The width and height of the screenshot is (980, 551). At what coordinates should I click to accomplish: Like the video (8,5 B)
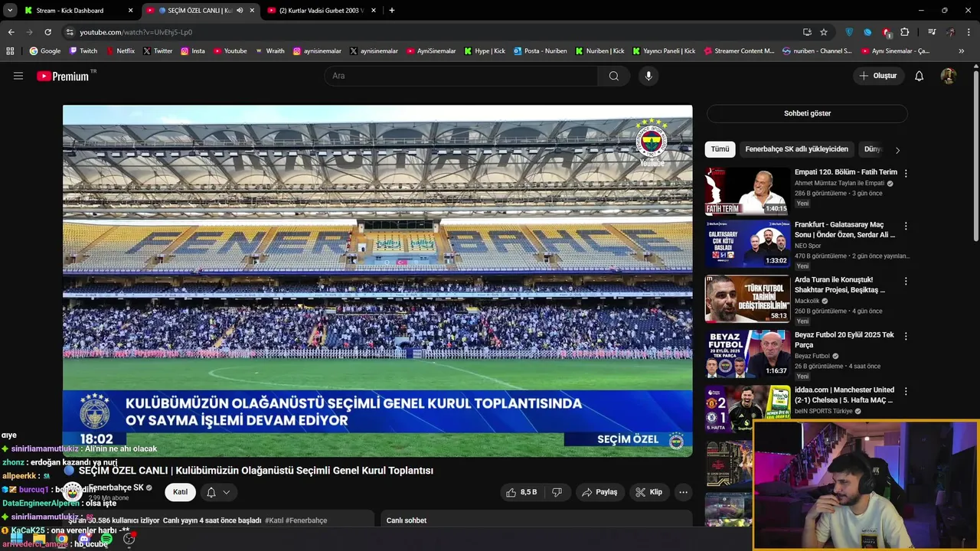tap(522, 492)
